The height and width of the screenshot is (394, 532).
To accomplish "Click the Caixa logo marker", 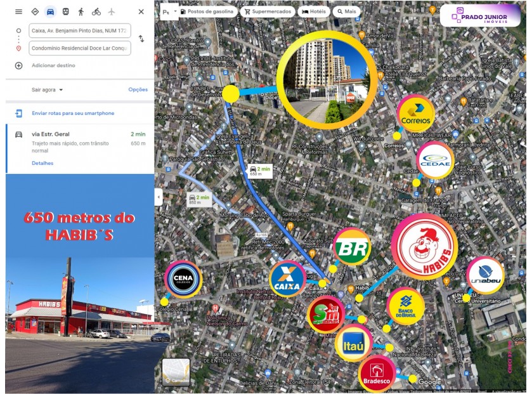I will 287,279.
